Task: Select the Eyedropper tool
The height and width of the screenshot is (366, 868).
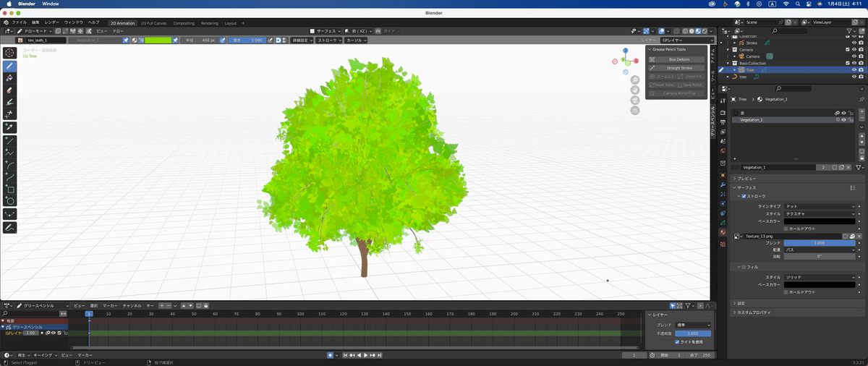Action: coord(10,127)
